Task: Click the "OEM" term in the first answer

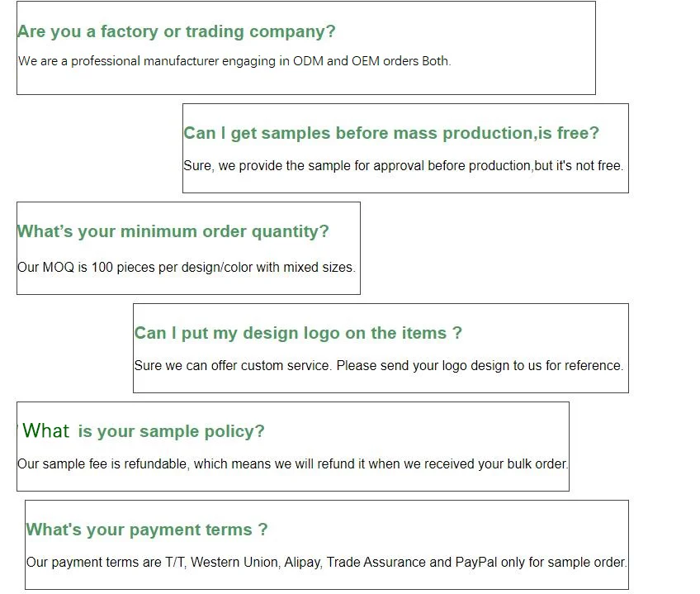Action: pos(367,61)
